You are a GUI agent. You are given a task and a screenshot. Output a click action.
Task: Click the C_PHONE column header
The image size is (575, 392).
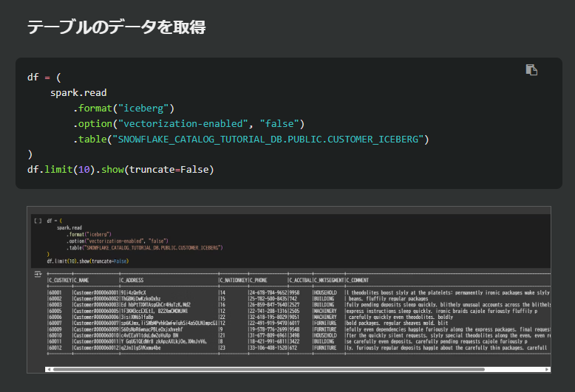[259, 281]
